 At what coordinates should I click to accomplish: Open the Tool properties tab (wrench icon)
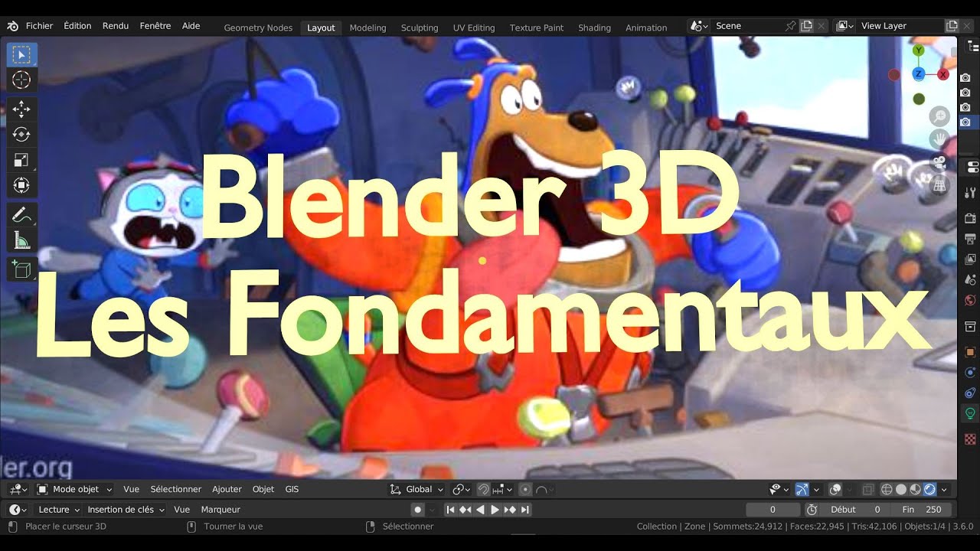click(971, 192)
